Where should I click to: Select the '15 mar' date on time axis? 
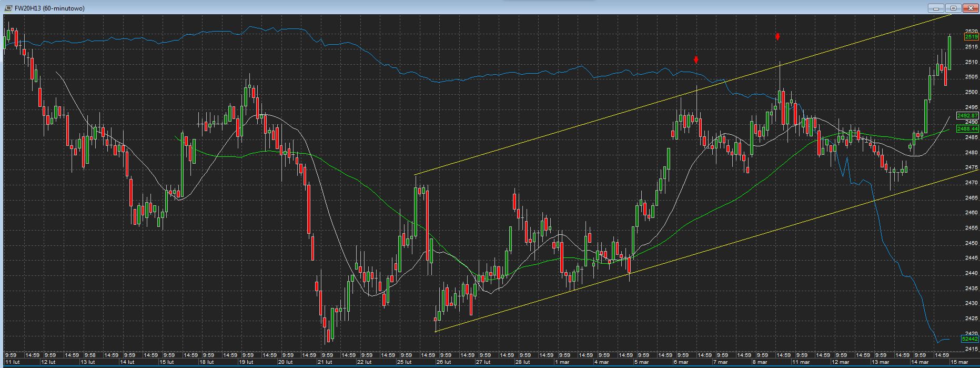[959, 362]
